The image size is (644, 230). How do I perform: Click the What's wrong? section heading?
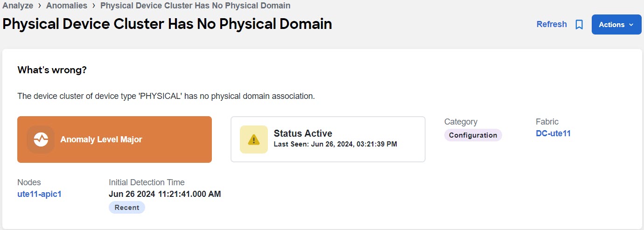point(52,70)
